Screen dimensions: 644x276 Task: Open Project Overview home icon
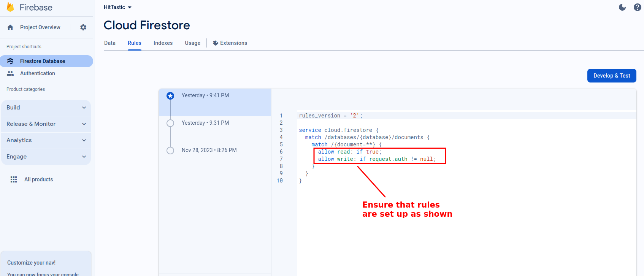(x=10, y=27)
